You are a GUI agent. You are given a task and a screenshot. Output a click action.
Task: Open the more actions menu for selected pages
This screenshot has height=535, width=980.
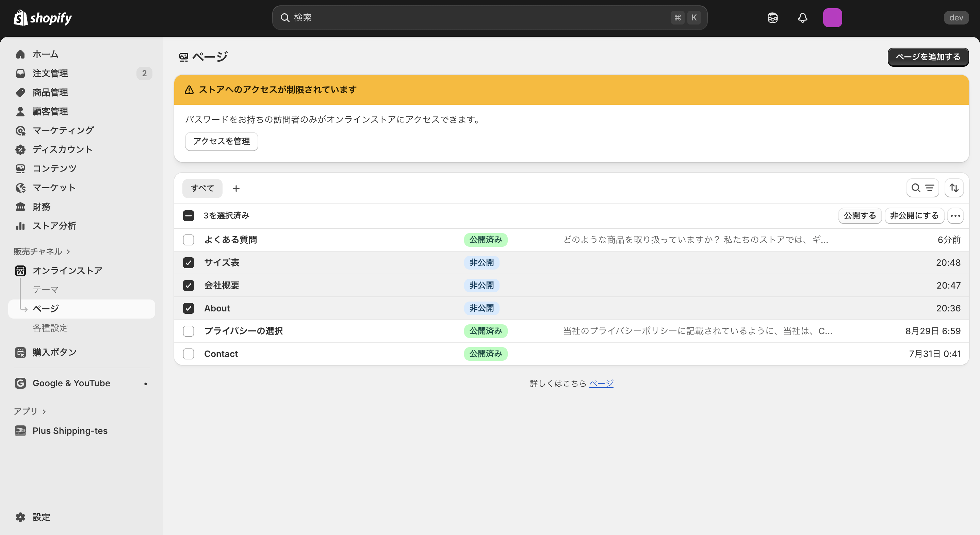(955, 215)
